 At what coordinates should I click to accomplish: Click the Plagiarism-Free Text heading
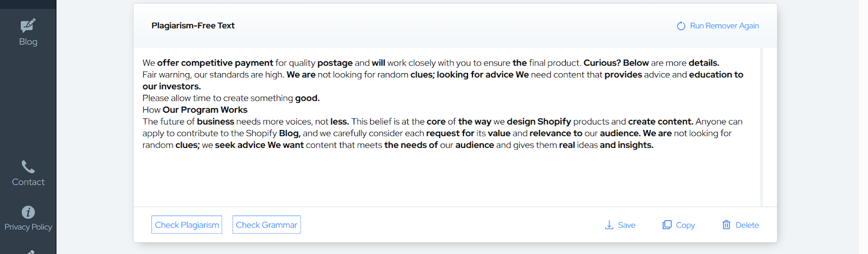193,25
